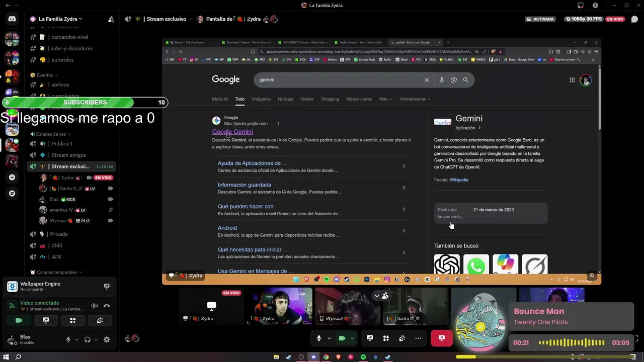644x362 pixels.
Task: Select Noticias tab on Google results
Action: point(285,99)
